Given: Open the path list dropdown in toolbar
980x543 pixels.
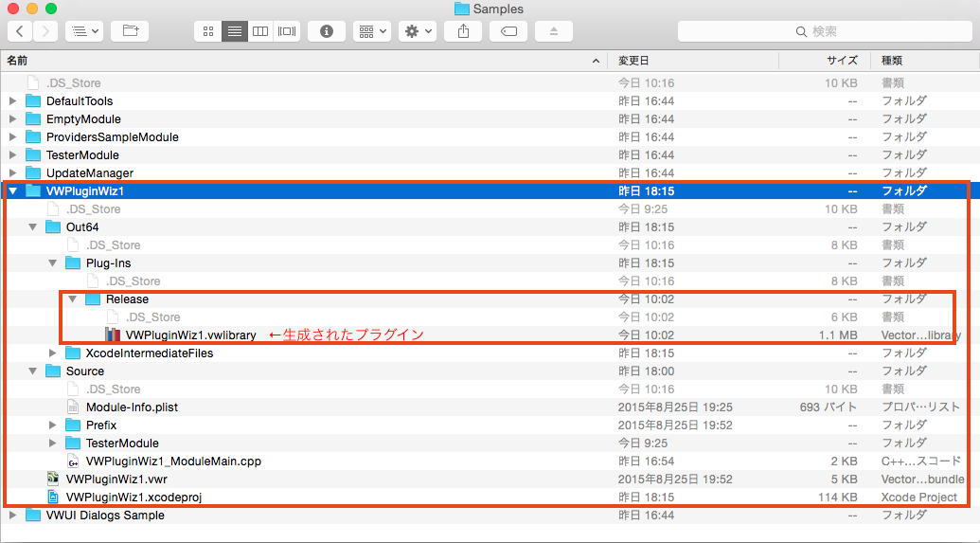Looking at the screenshot, I should pos(84,31).
